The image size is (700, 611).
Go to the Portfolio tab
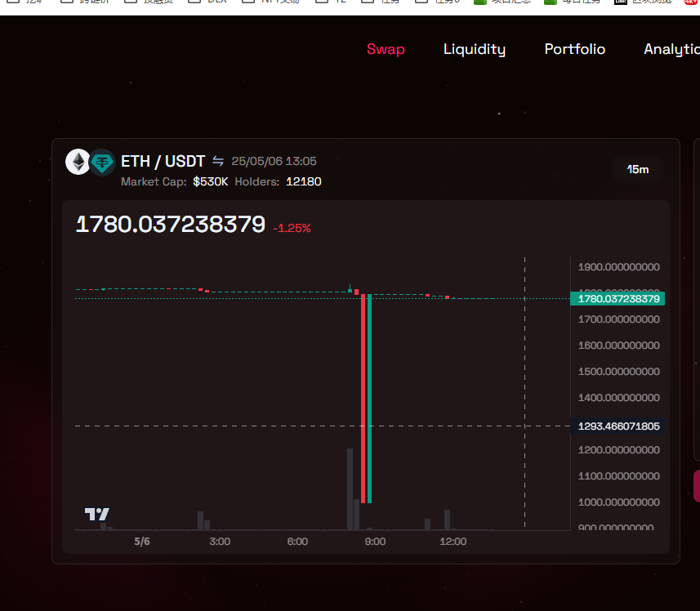pos(574,49)
